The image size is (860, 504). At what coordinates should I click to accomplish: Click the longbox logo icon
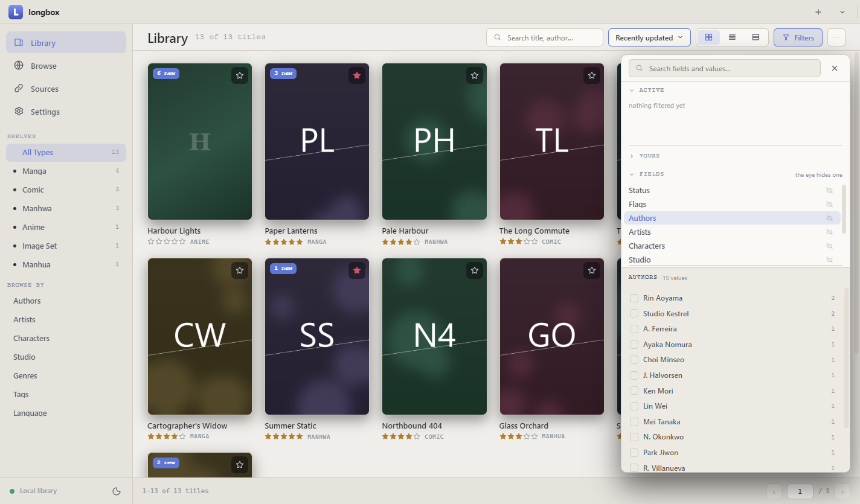[16, 12]
